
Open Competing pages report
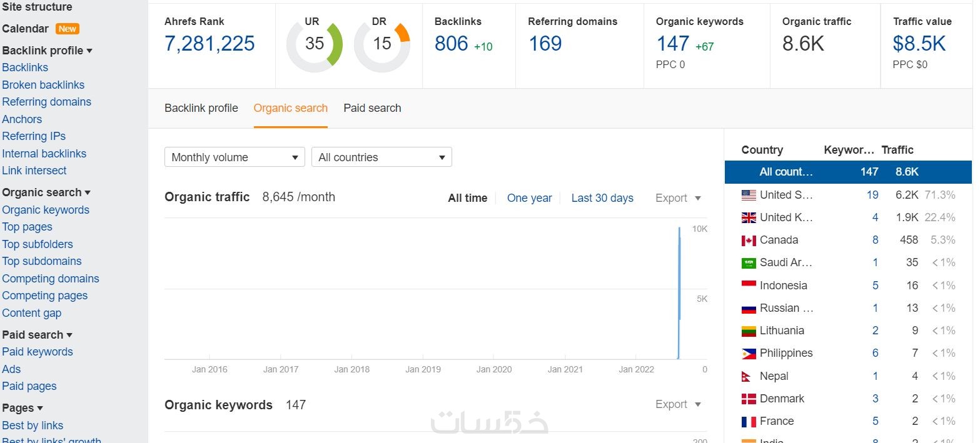45,296
